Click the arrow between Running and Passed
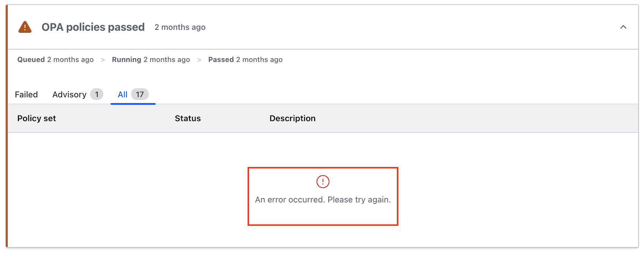 pyautogui.click(x=199, y=60)
